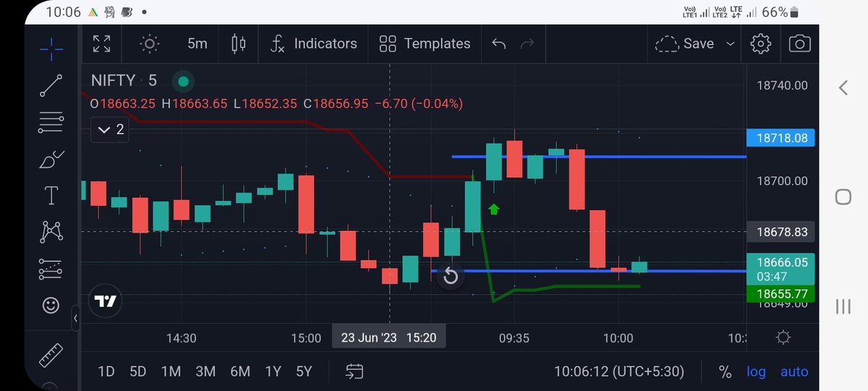Redo the last chart action
This screenshot has width=868, height=391.
tap(527, 43)
